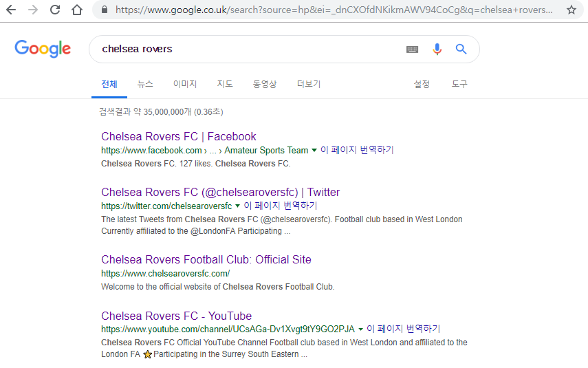
Task: Reload the page with the refresh icon
Action: click(x=55, y=10)
